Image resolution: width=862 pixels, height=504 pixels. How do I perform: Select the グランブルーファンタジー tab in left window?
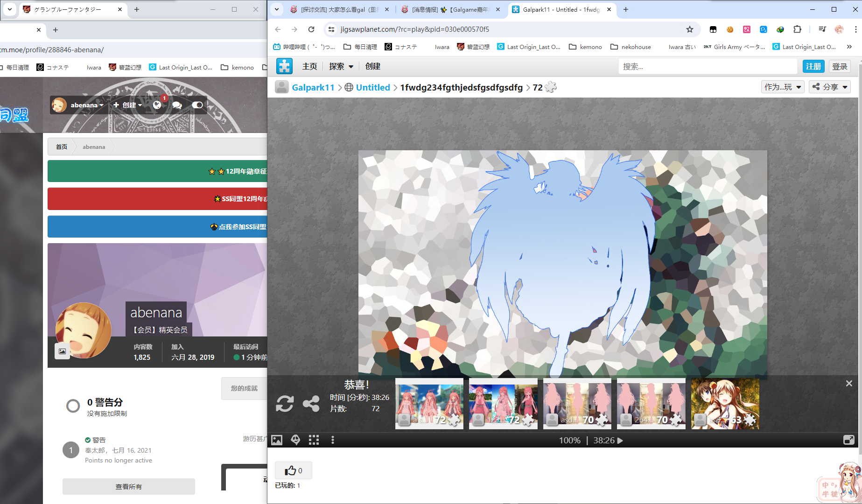72,9
